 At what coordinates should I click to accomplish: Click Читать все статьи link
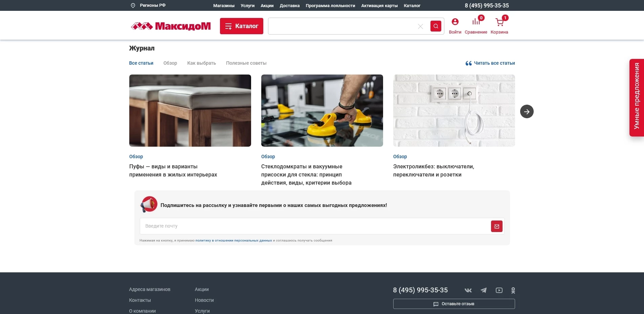490,63
